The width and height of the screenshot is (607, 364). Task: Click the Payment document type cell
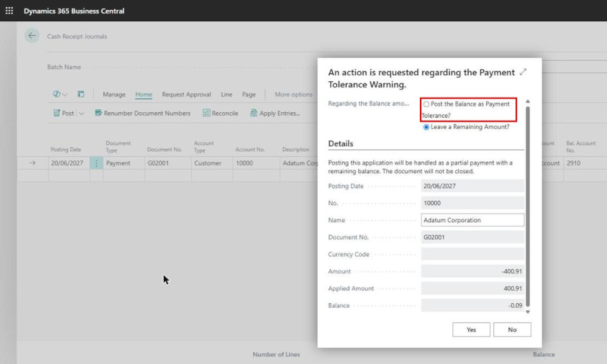click(124, 163)
